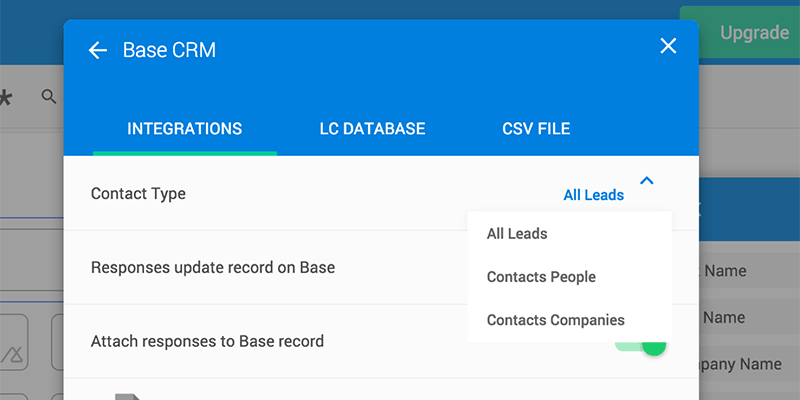Toggle Attach responses to Base record switch

pyautogui.click(x=641, y=347)
